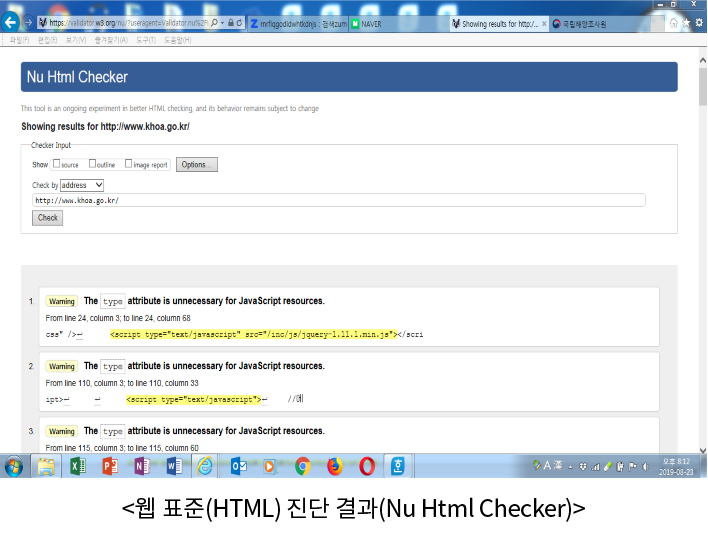Switch to the zum search tab
The width and height of the screenshot is (708, 542).
coord(298,24)
